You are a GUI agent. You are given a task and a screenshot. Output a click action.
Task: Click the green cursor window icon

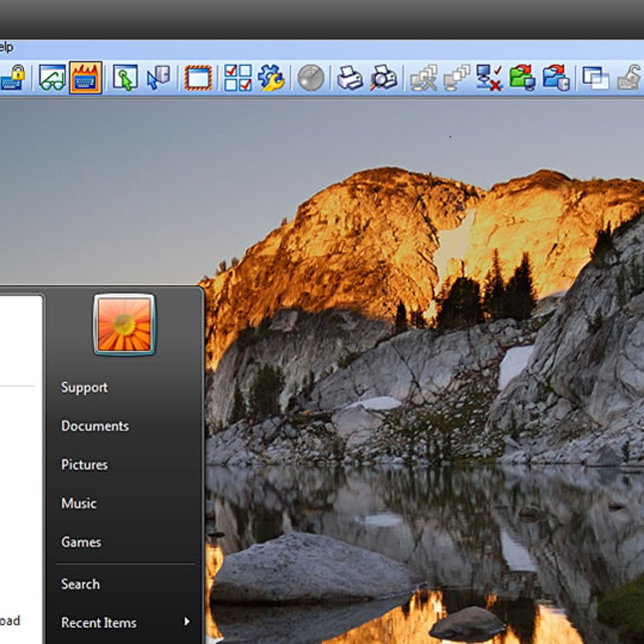[x=125, y=78]
